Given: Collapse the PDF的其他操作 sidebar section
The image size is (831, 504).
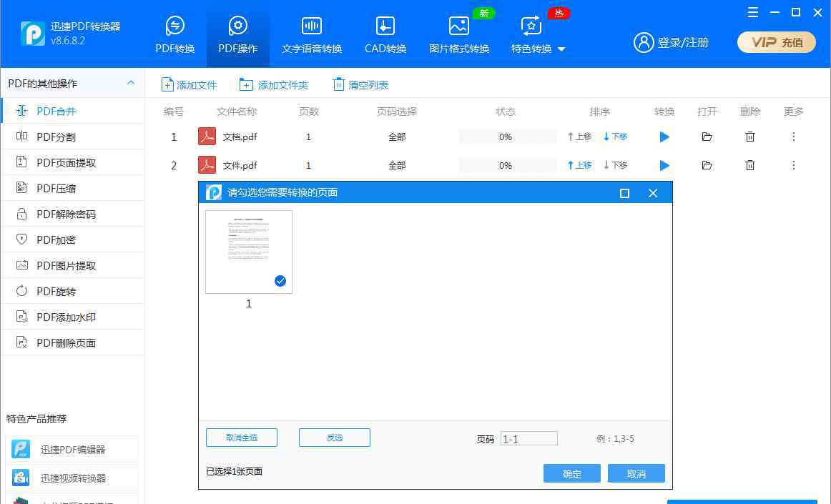Looking at the screenshot, I should 131,83.
